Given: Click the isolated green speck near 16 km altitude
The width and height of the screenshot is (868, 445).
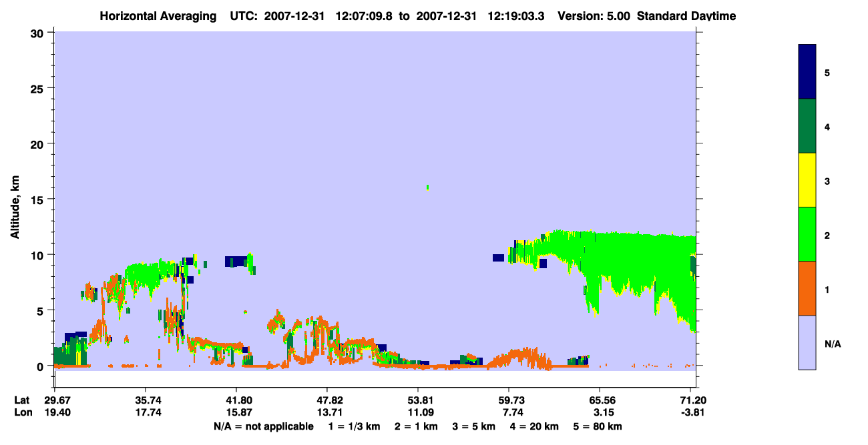Looking at the screenshot, I should point(427,187).
